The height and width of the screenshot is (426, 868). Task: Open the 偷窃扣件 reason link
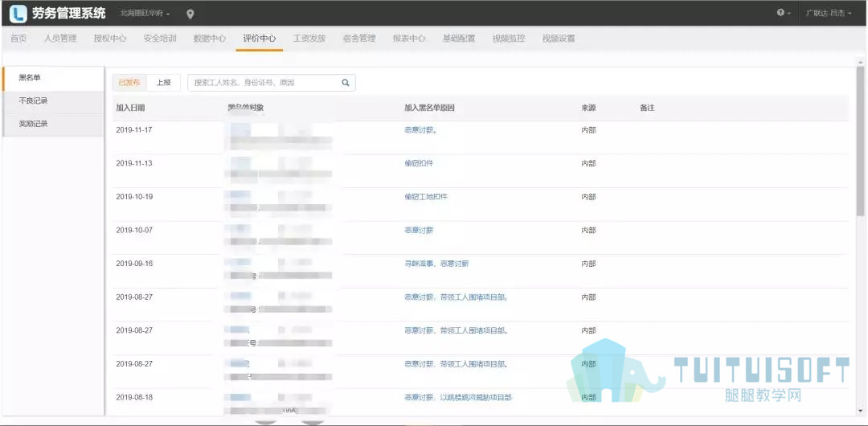coord(419,163)
